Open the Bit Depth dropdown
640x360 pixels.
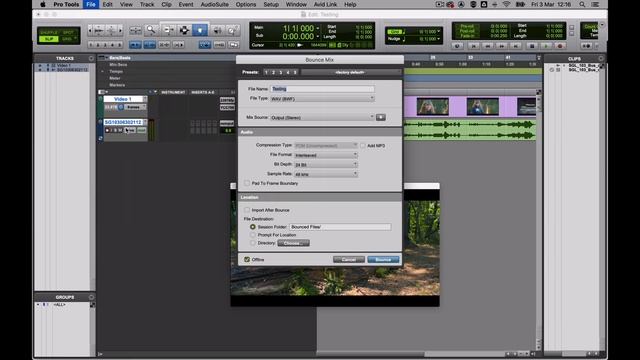pyautogui.click(x=326, y=164)
